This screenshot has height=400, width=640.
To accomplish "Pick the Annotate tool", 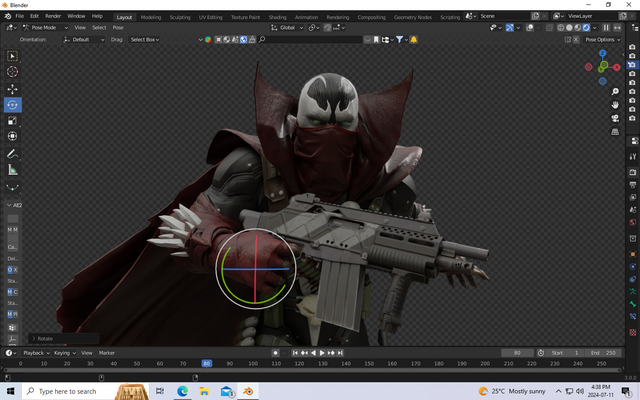I will click(13, 155).
